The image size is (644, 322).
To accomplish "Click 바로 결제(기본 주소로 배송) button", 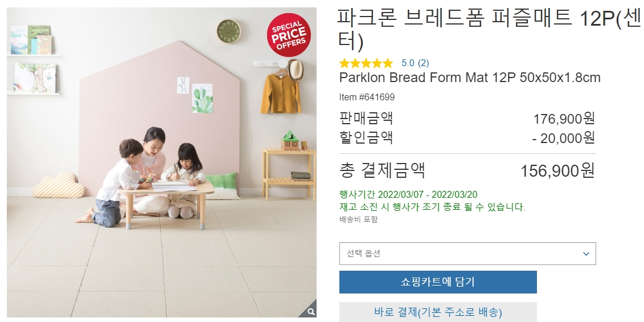I will click(438, 312).
